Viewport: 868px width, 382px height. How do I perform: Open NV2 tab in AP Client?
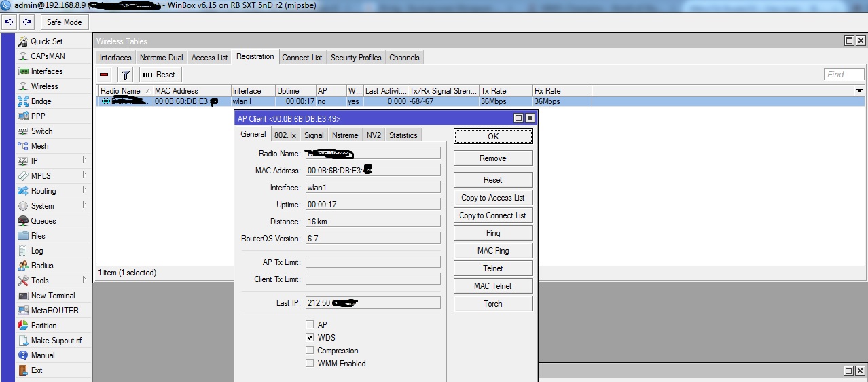[374, 135]
